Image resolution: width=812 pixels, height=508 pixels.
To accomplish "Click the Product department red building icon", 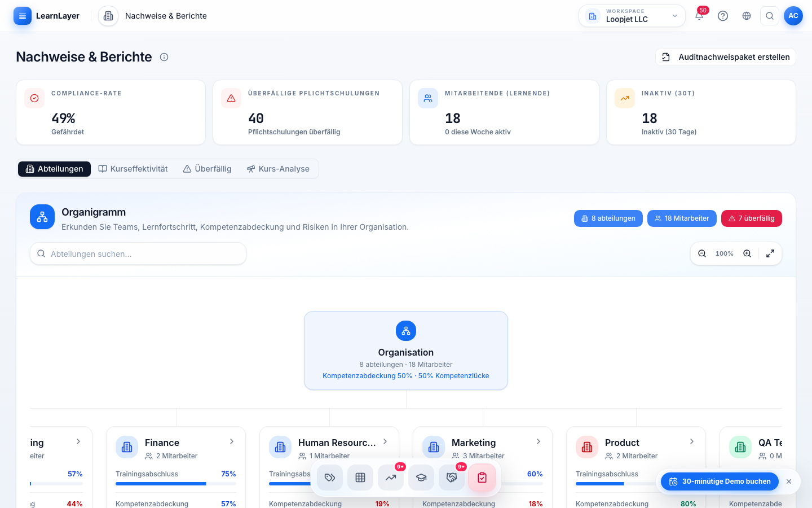I will pos(587,447).
